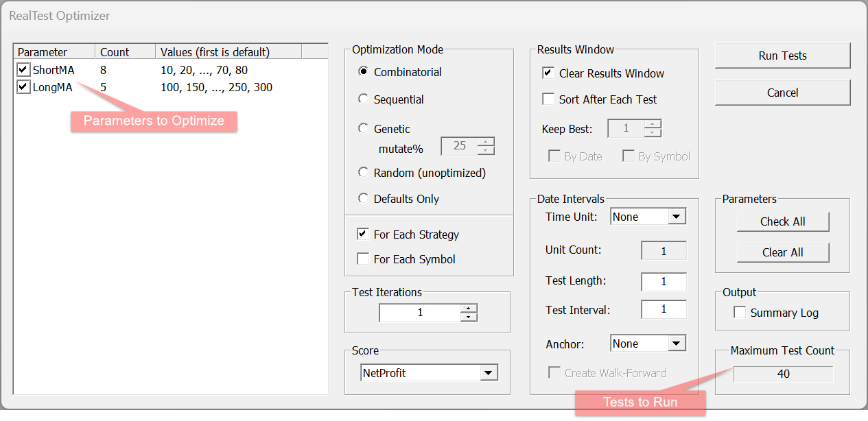This screenshot has height=421, width=868.
Task: Select Random (unoptimized) mode
Action: coord(364,173)
